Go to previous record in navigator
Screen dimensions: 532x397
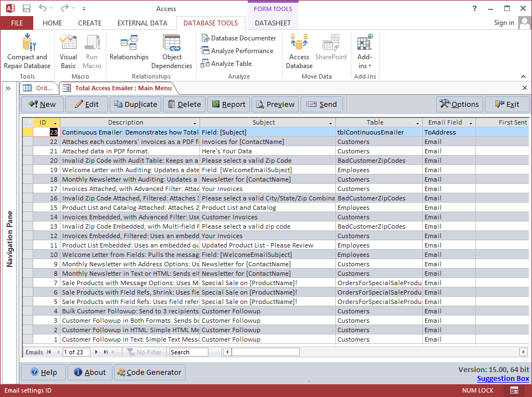(58, 352)
